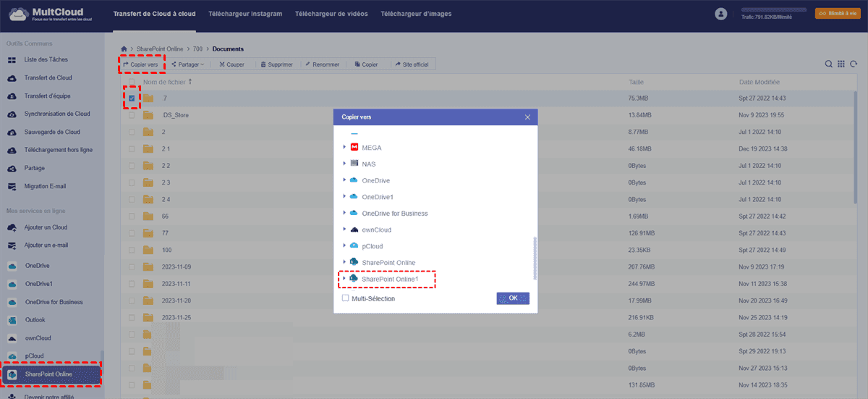Uncheck the checkbox for folder 7

(x=131, y=98)
